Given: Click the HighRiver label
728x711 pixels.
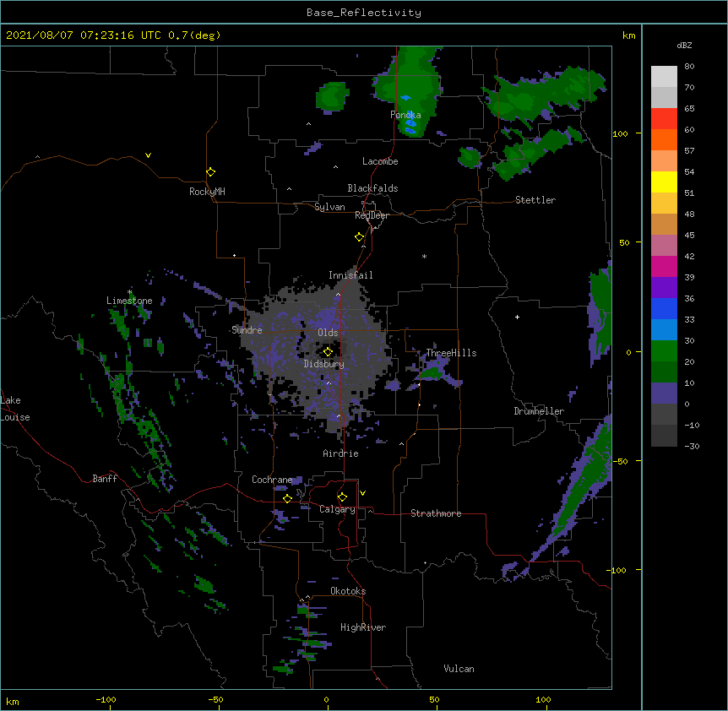Looking at the screenshot, I should pos(363,627).
